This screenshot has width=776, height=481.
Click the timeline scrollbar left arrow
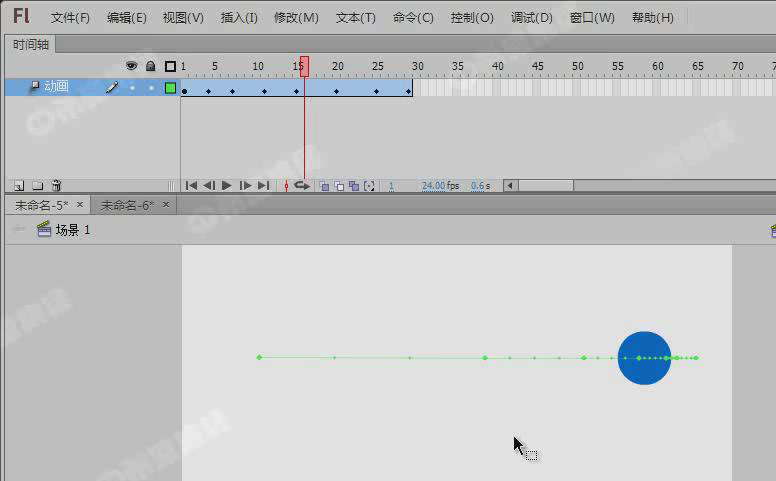click(x=510, y=186)
